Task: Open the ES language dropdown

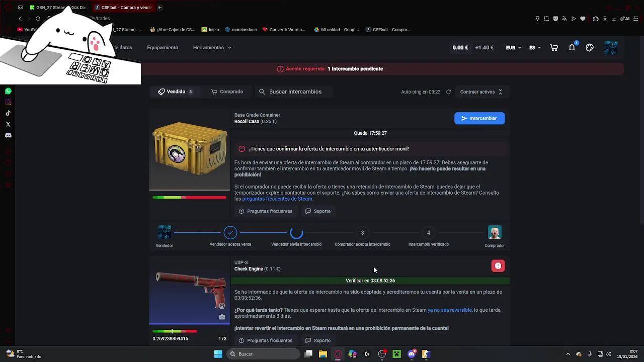Action: point(535,48)
